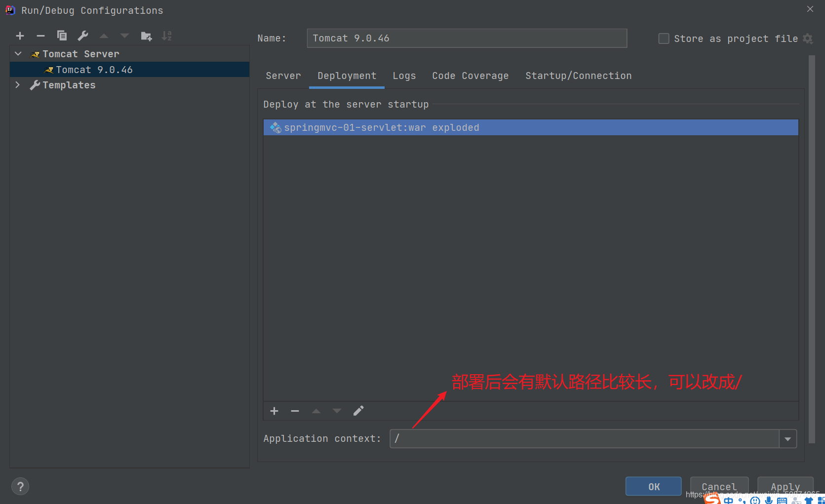Viewport: 825px width, 504px height.
Task: Move configuration up arrow in left toolbar
Action: tap(104, 36)
